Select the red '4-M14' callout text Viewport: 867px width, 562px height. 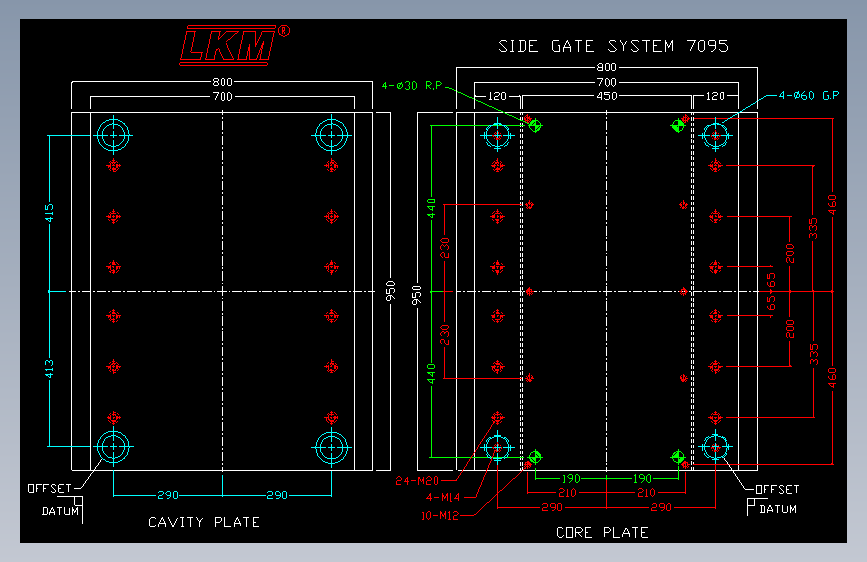click(x=443, y=497)
